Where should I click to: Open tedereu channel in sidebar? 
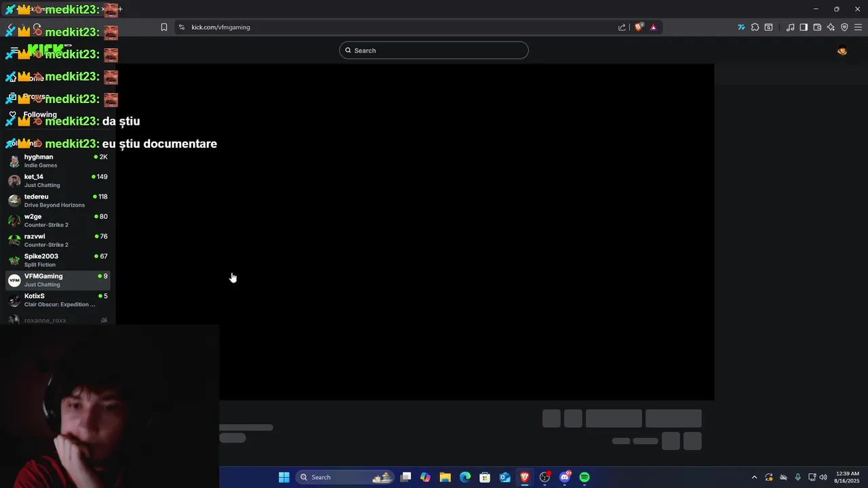(58, 201)
